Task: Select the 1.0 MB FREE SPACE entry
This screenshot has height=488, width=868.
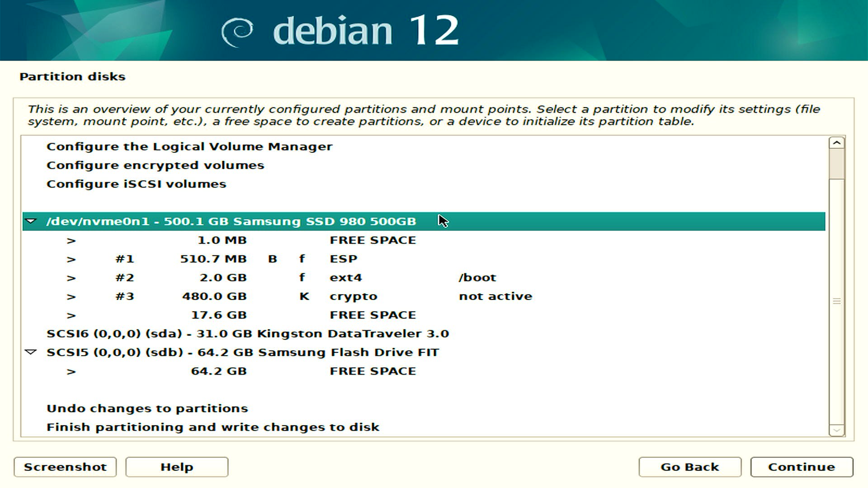Action: tap(424, 240)
